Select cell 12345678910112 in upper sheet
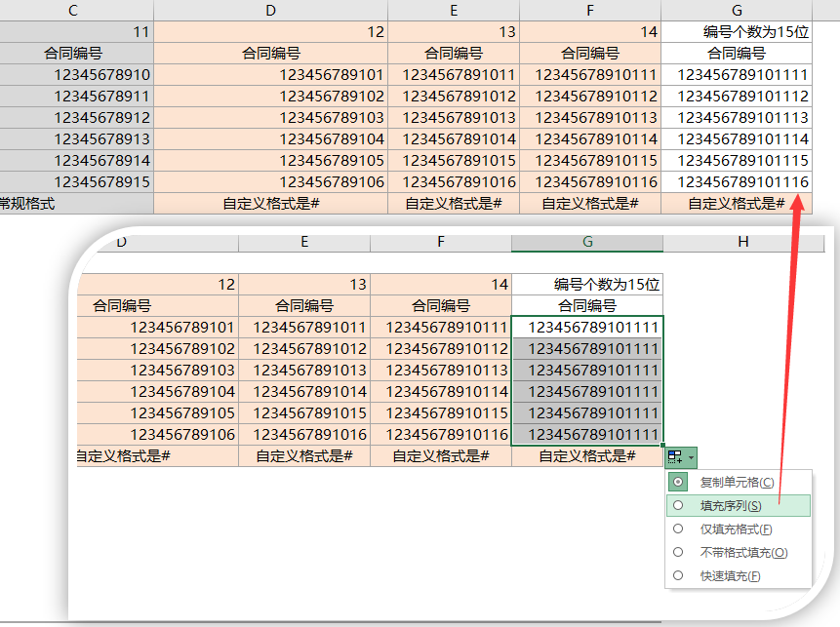Viewport: 840px width, 627px height. [590, 96]
